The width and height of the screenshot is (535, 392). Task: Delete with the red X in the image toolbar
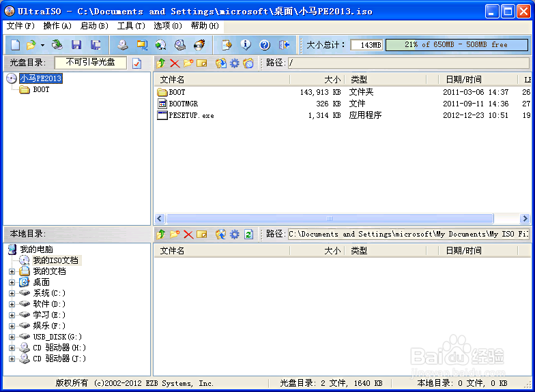click(x=175, y=63)
